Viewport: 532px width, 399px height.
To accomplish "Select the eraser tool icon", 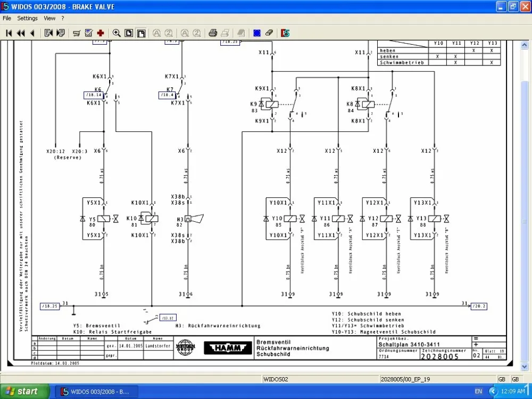I will 269,33.
